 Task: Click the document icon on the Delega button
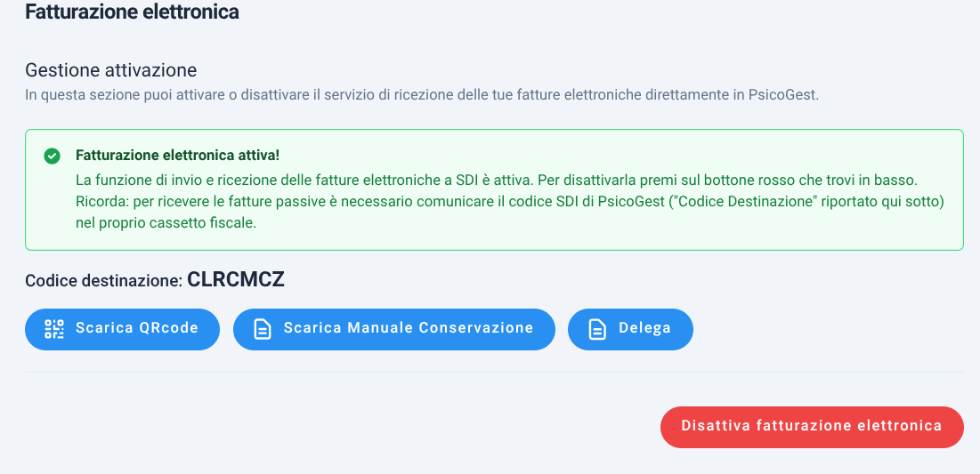[597, 329]
